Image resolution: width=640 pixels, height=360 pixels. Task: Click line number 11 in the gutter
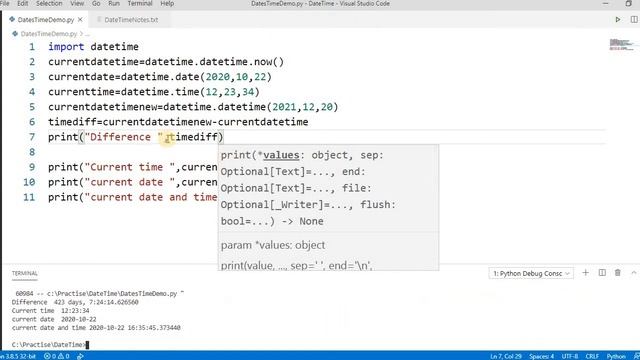(29, 197)
